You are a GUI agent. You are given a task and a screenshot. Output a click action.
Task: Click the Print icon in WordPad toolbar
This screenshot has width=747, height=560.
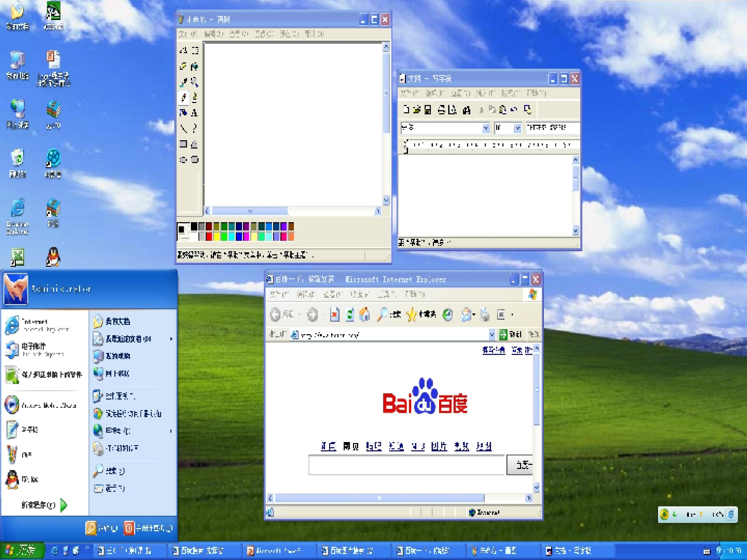(441, 110)
